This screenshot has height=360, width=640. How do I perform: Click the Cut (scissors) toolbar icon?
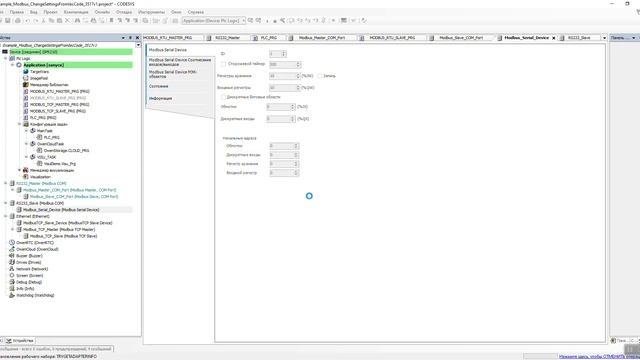pos(44,20)
